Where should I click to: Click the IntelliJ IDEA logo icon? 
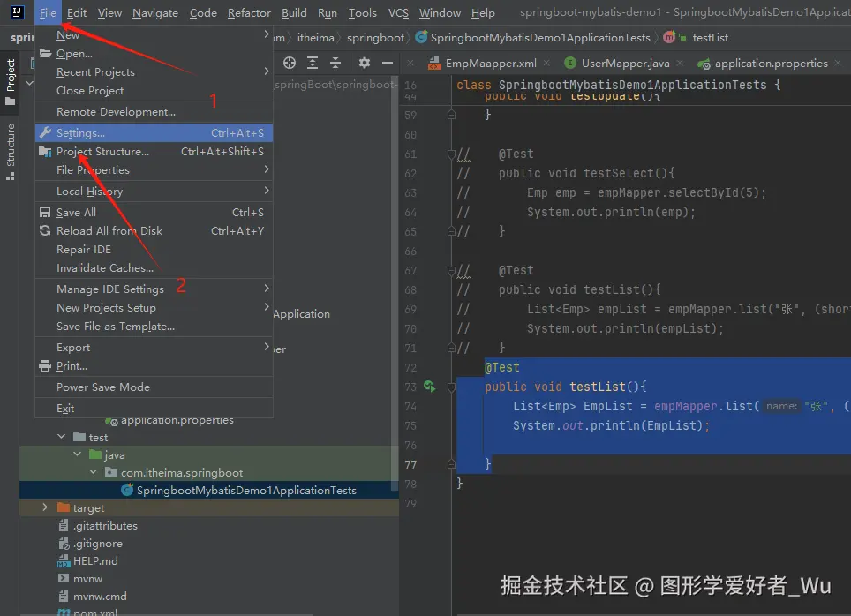point(18,12)
